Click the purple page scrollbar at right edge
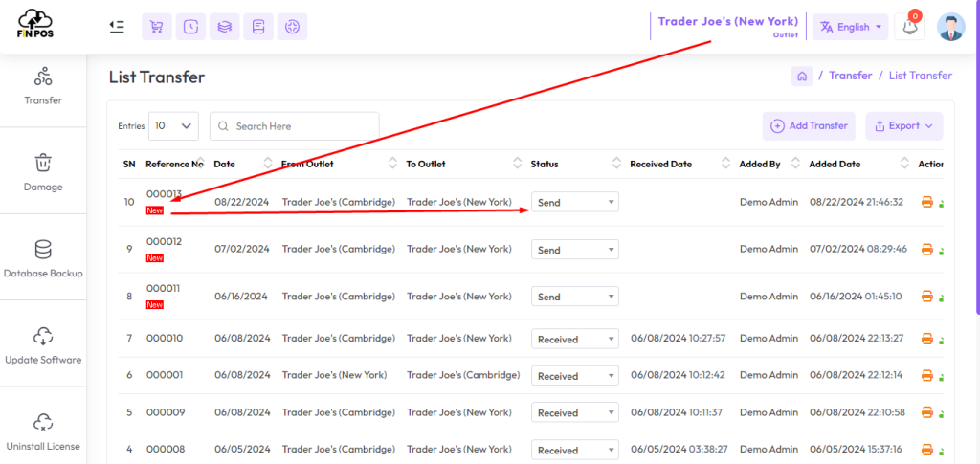Image resolution: width=980 pixels, height=464 pixels. click(977, 156)
